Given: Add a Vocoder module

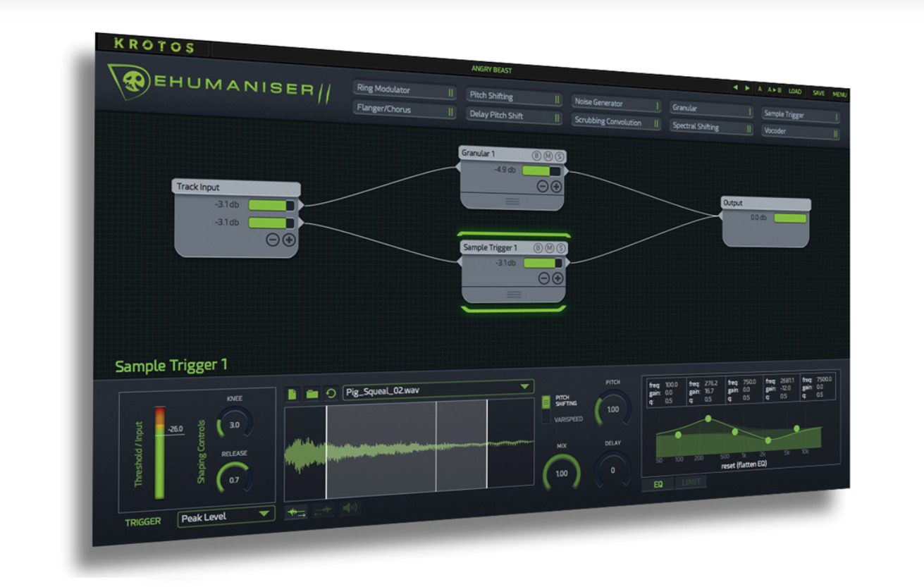Looking at the screenshot, I should click(801, 131).
